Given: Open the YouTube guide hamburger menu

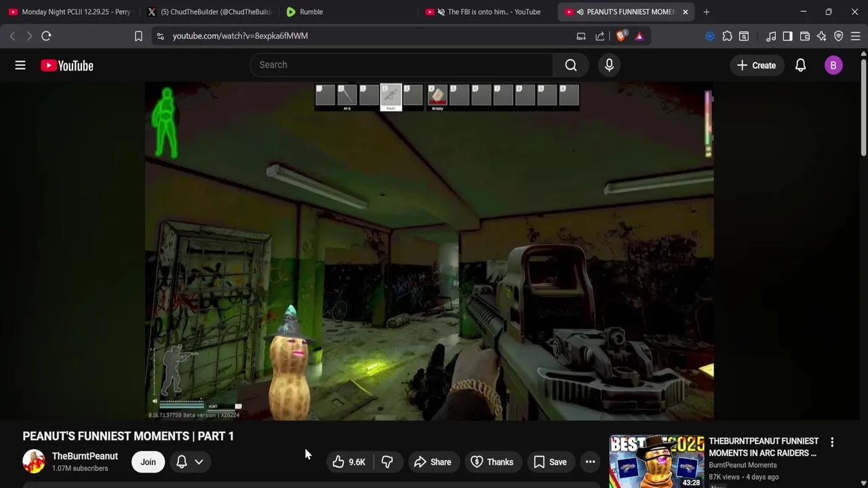Looking at the screenshot, I should (x=20, y=65).
